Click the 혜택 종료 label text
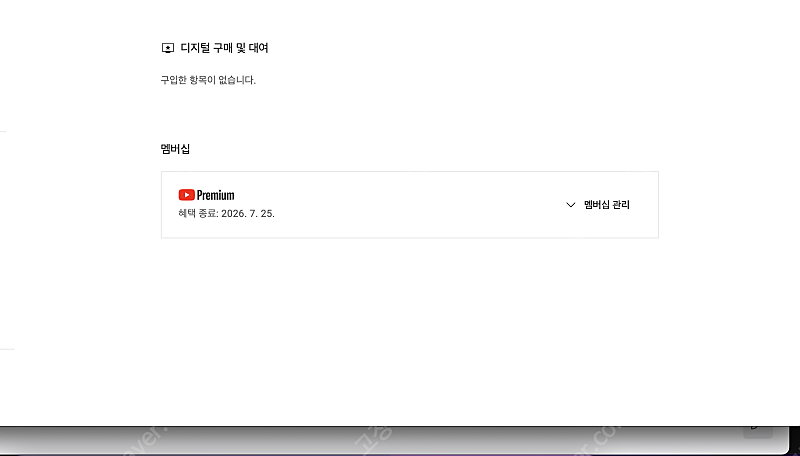This screenshot has height=456, width=800. (x=198, y=214)
